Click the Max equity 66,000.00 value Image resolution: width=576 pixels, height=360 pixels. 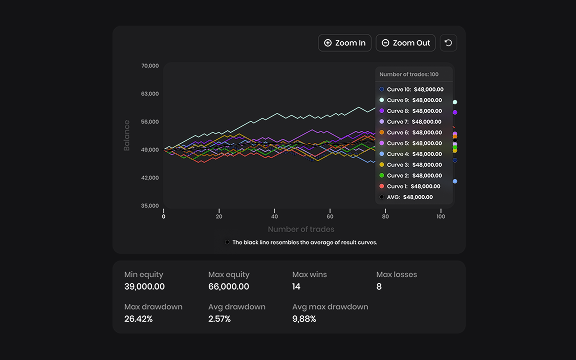pyautogui.click(x=228, y=287)
